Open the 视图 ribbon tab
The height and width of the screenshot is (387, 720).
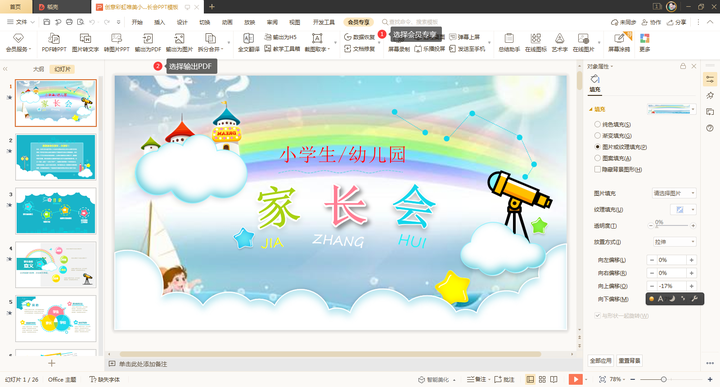point(294,22)
